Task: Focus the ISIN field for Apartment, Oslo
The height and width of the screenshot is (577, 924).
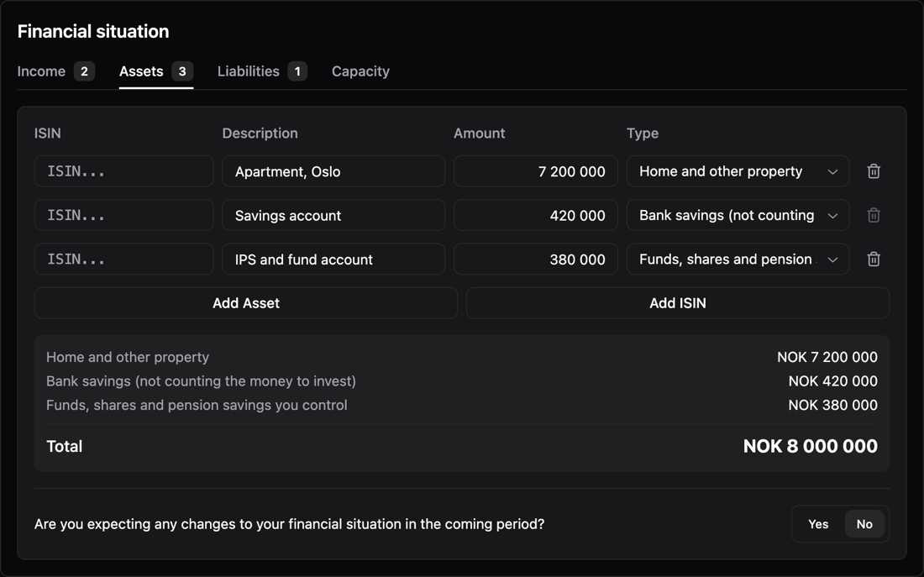Action: pyautogui.click(x=123, y=171)
